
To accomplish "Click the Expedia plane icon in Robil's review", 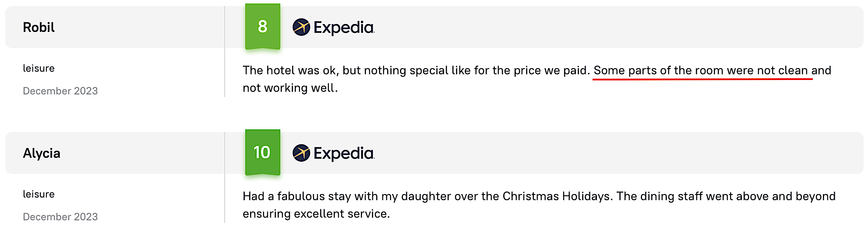I will point(301,27).
